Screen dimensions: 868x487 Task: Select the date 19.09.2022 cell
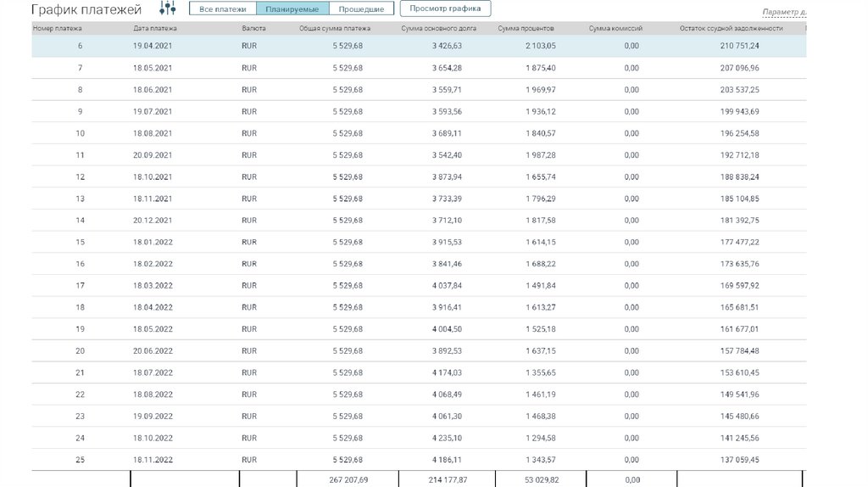tap(153, 416)
